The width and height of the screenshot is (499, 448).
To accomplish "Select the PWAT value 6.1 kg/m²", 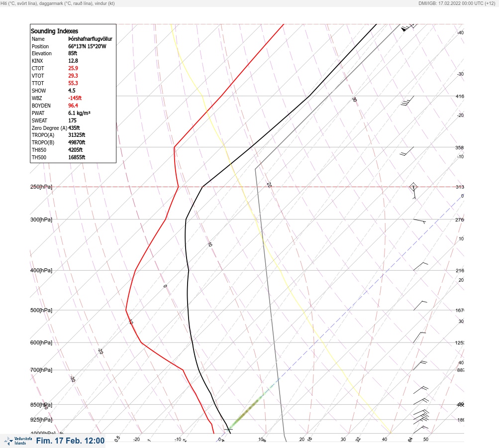I will coord(79,113).
